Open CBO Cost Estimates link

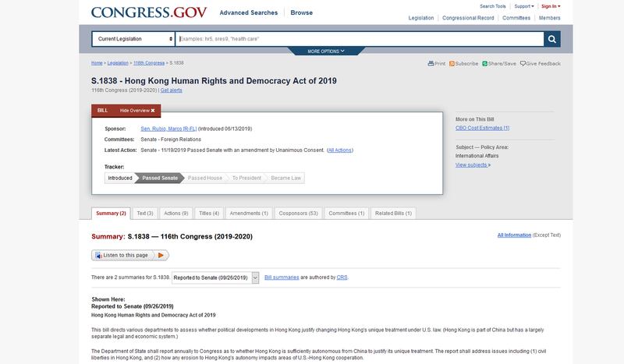(482, 127)
